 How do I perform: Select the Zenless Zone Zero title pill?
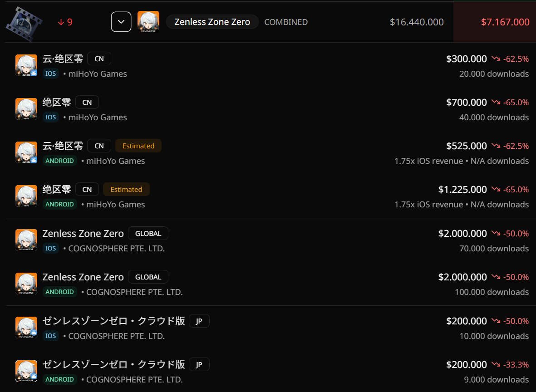coord(212,22)
